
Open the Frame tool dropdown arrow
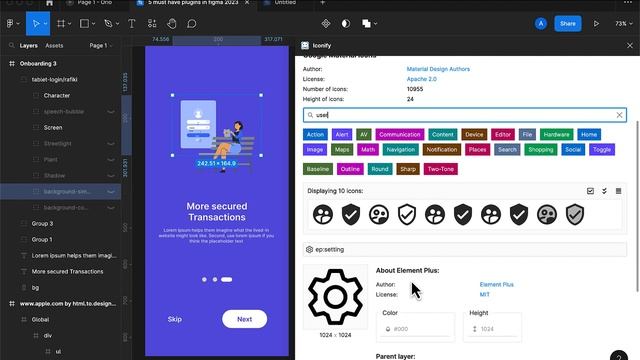[x=70, y=24]
